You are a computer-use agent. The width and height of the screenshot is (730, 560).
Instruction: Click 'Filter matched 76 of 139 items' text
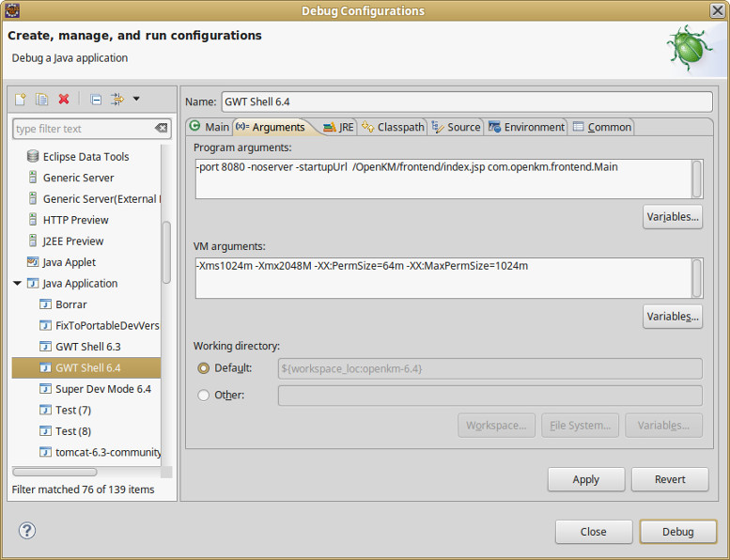point(83,490)
